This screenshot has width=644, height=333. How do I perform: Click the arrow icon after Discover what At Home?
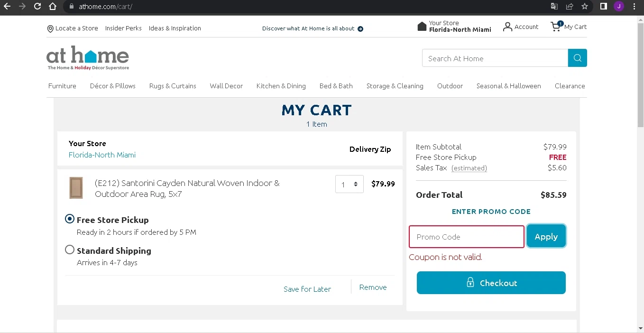pos(360,28)
